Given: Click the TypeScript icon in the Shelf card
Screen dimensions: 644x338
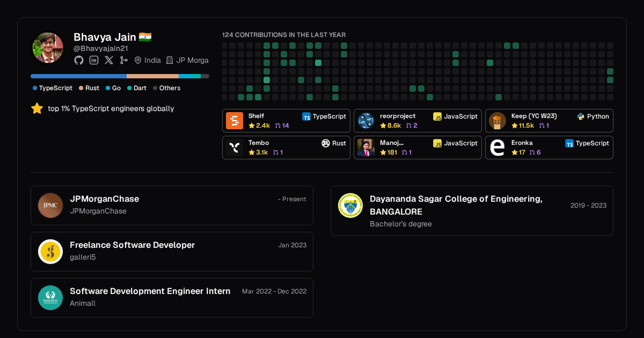Looking at the screenshot, I should (x=306, y=116).
